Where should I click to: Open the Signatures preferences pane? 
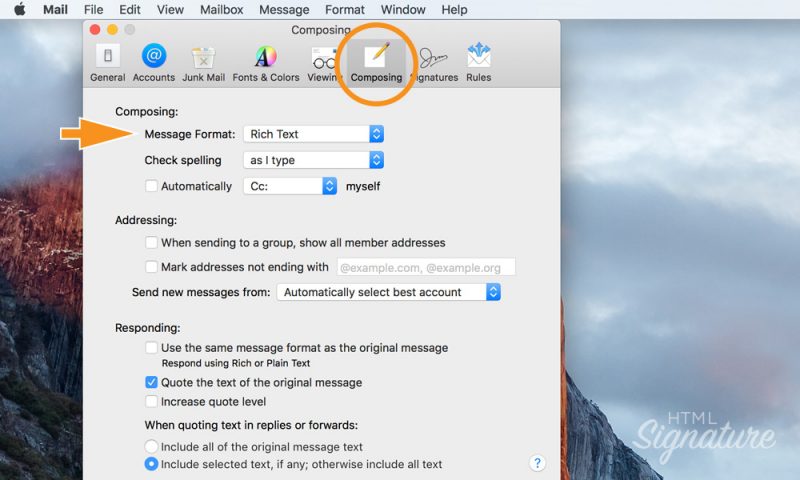[x=434, y=63]
